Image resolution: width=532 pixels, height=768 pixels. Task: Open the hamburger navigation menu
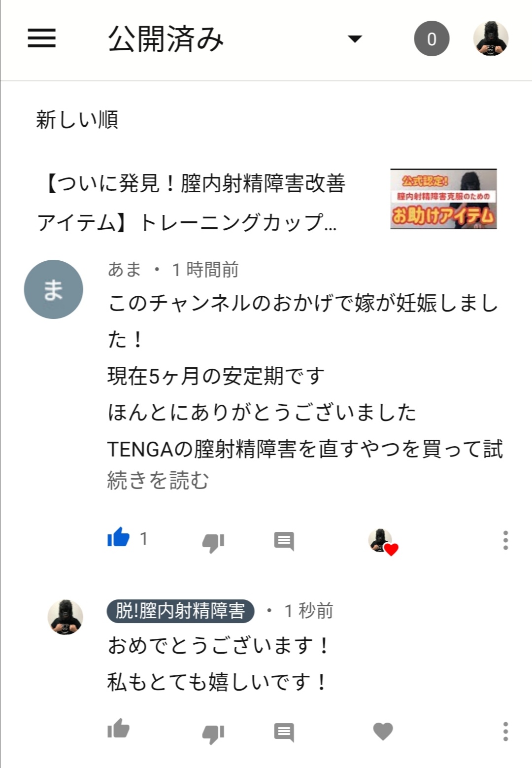pyautogui.click(x=42, y=38)
